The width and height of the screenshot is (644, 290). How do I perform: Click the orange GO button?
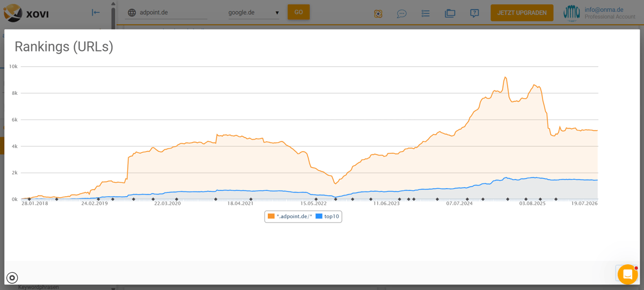pyautogui.click(x=298, y=12)
